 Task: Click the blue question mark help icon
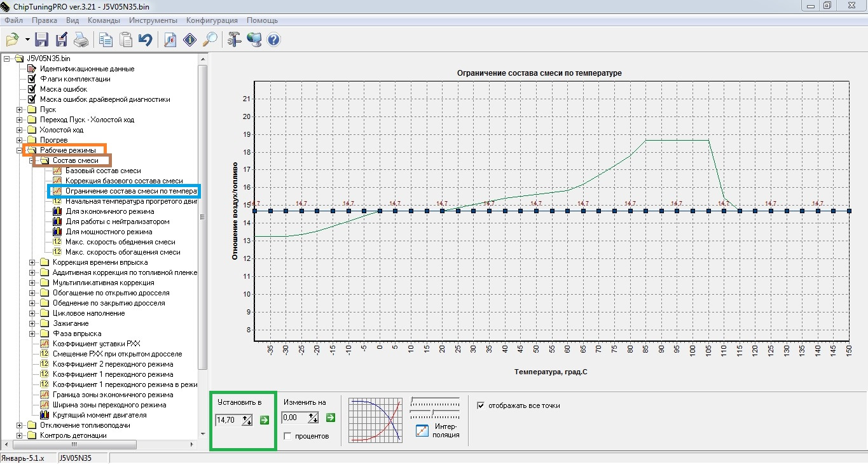273,40
